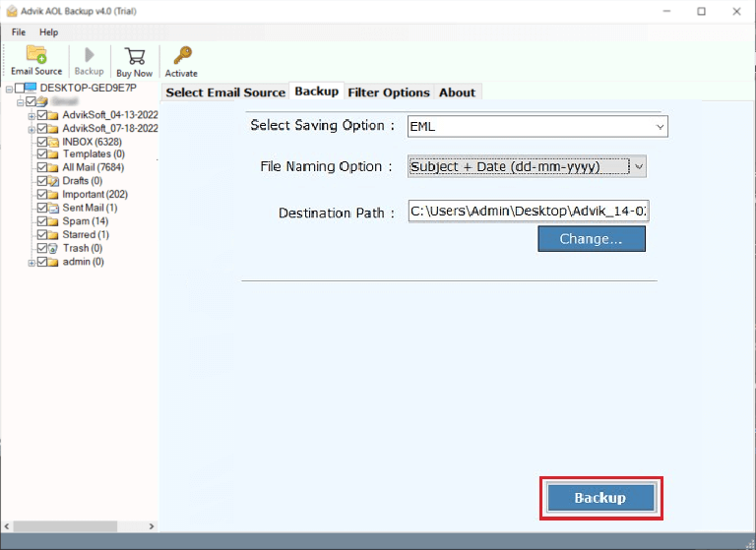Select the Spam (14) label

click(86, 221)
